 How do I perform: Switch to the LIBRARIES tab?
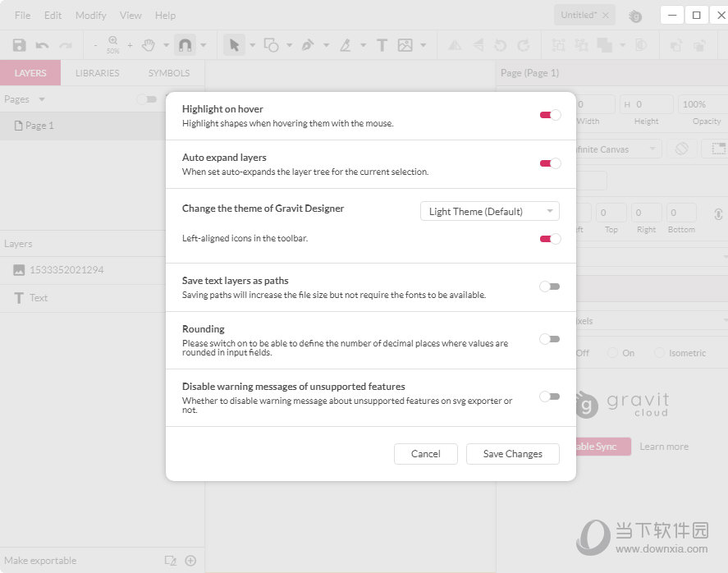click(97, 73)
